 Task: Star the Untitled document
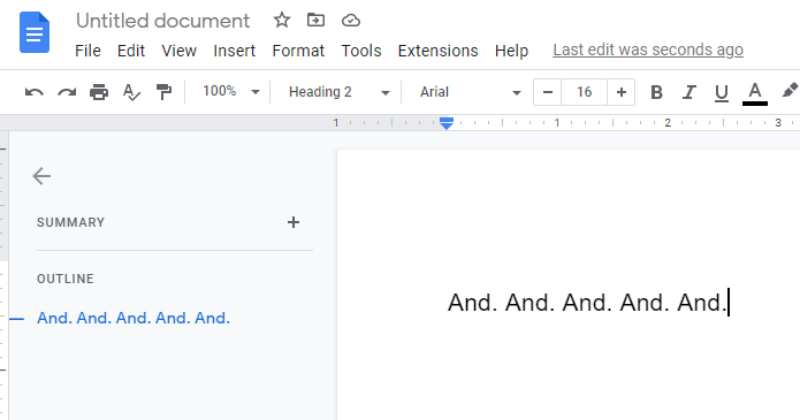pos(282,20)
